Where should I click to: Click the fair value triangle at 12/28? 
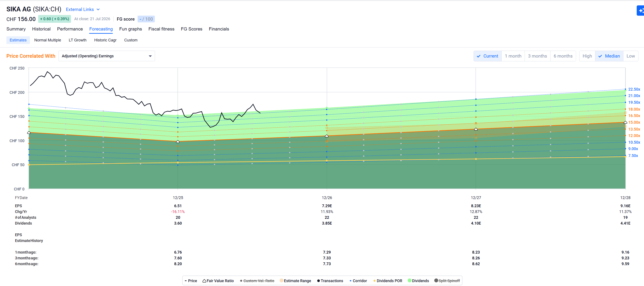(625, 122)
